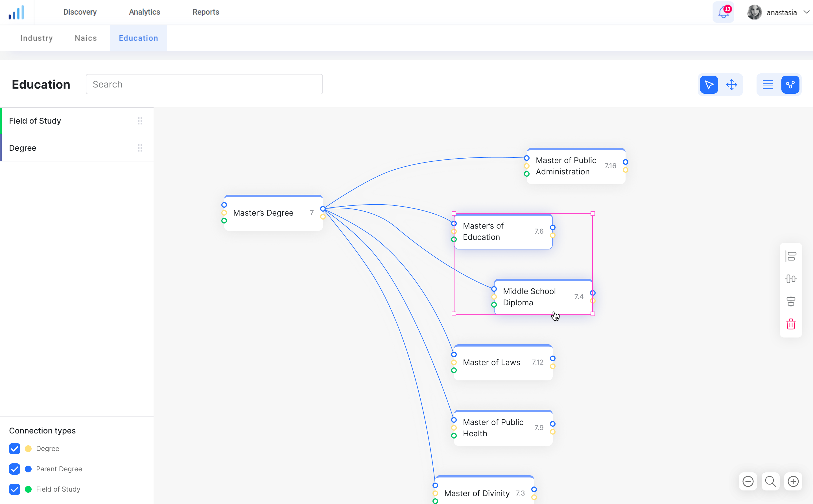Reset zoom with magnifier icon
This screenshot has height=504, width=813.
[770, 481]
